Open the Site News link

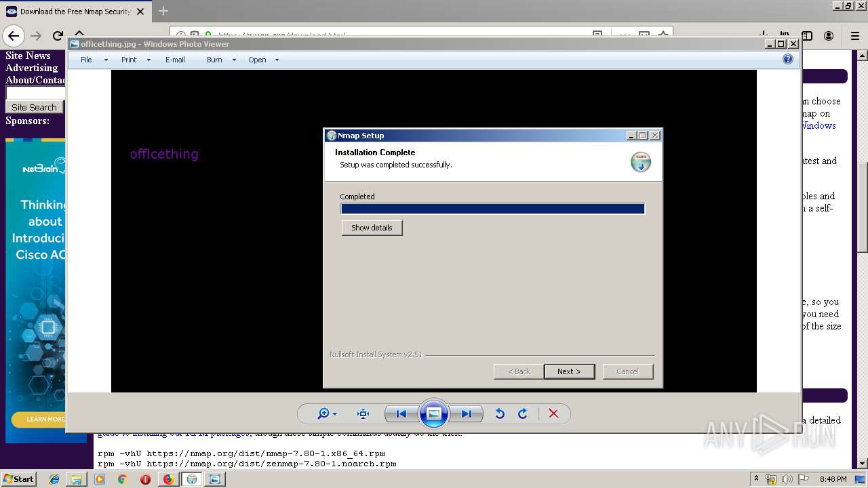coord(28,56)
